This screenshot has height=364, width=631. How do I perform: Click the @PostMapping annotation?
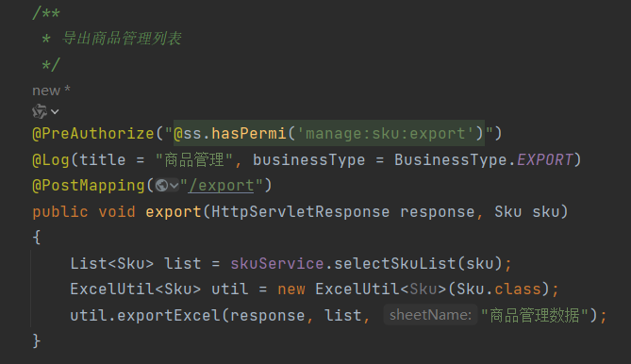(x=89, y=186)
